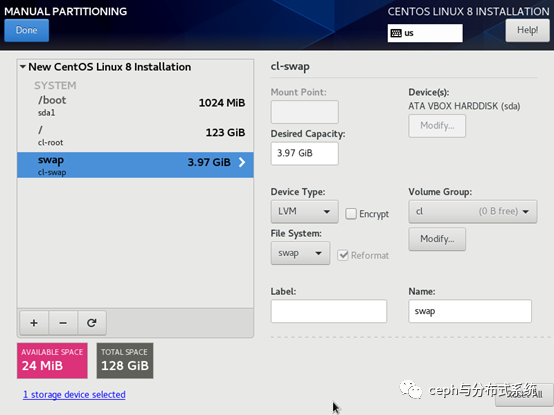Click the ATA VBOX HARDDISK (sda) text
Viewport: 554px width, 415px height.
[x=464, y=106]
